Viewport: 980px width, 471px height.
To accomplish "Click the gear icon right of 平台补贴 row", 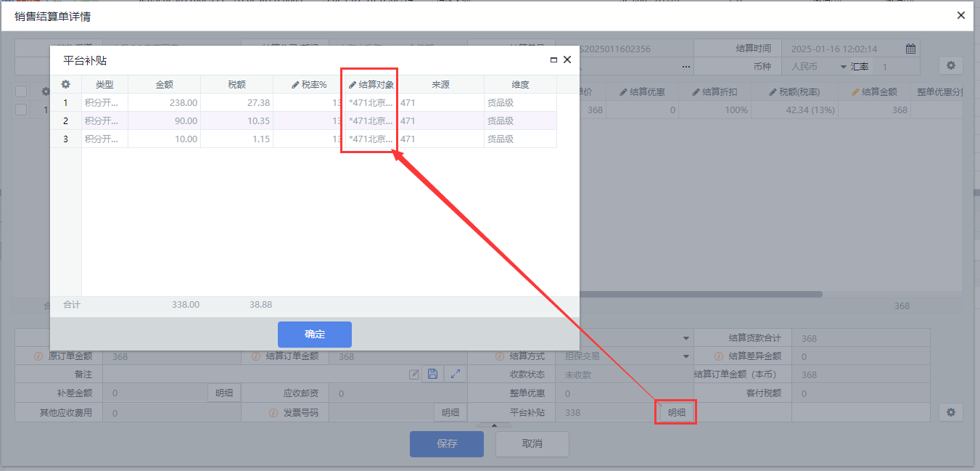I will pos(950,412).
